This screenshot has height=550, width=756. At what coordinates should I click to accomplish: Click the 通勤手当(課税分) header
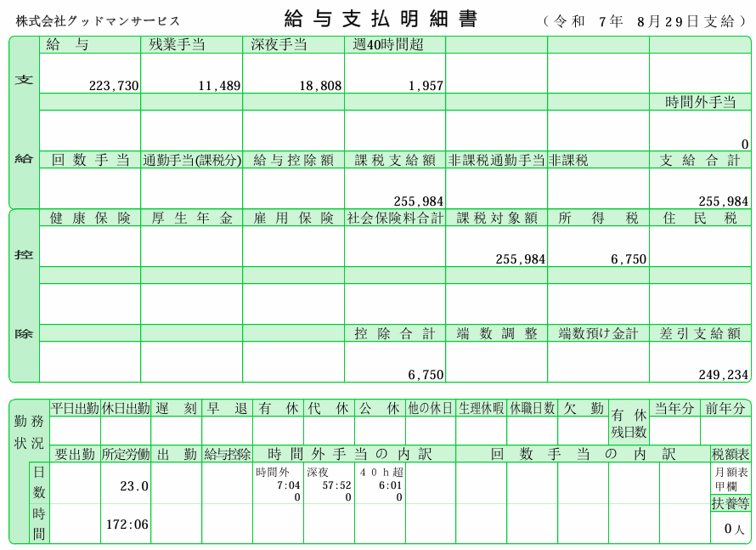click(x=191, y=160)
